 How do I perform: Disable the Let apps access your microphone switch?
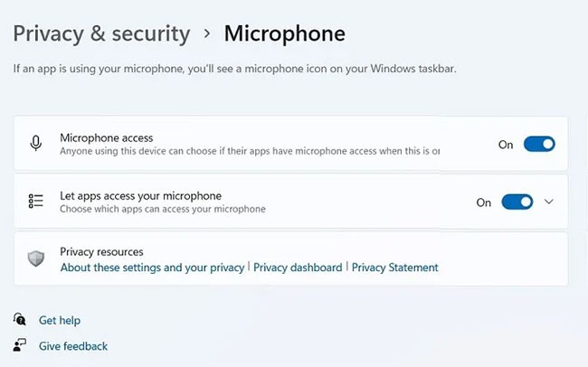click(x=517, y=202)
